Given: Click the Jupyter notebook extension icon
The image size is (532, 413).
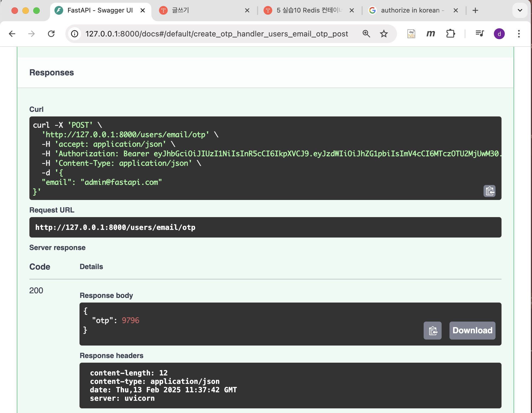Looking at the screenshot, I should click(411, 34).
